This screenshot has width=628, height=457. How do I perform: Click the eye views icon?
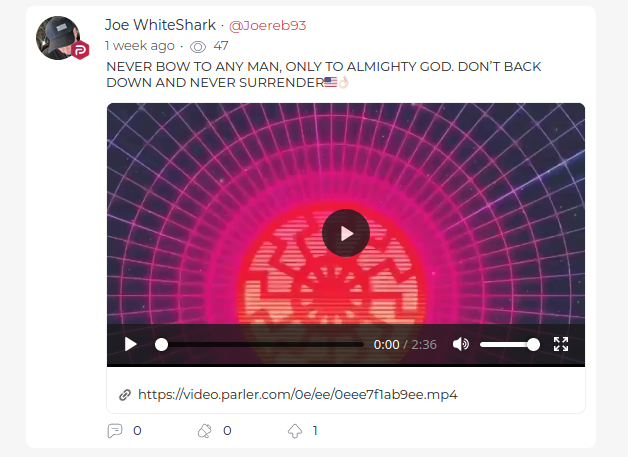[x=198, y=47]
